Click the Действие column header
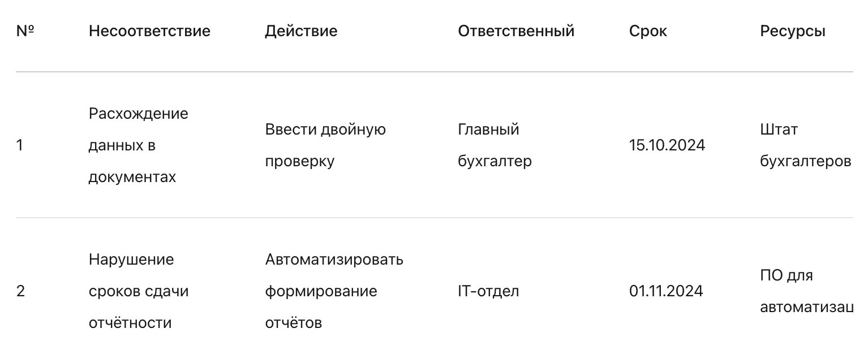This screenshot has width=868, height=363. (x=301, y=31)
